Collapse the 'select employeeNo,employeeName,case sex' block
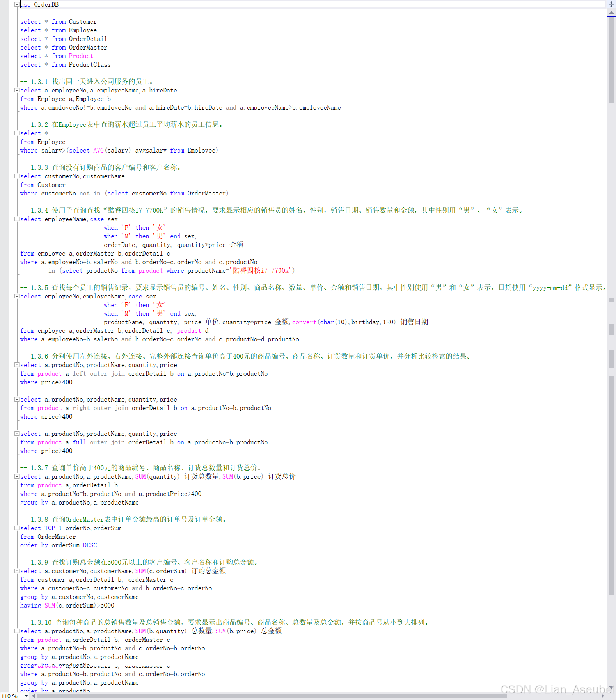Image resolution: width=616 pixels, height=700 pixels. pyautogui.click(x=17, y=296)
